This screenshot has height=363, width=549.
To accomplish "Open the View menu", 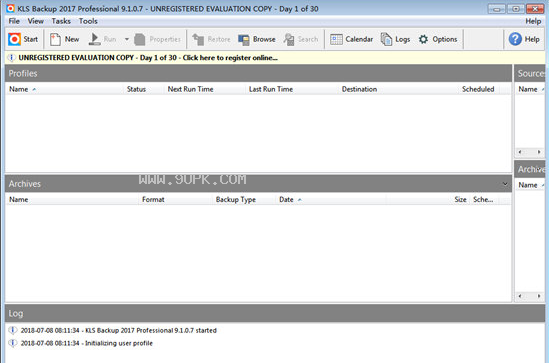I will pos(36,21).
